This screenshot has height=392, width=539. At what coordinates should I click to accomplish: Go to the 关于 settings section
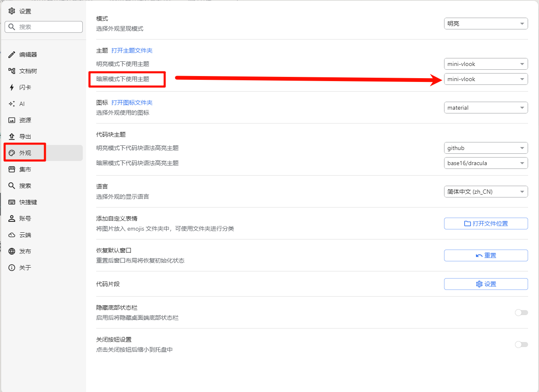click(x=25, y=268)
